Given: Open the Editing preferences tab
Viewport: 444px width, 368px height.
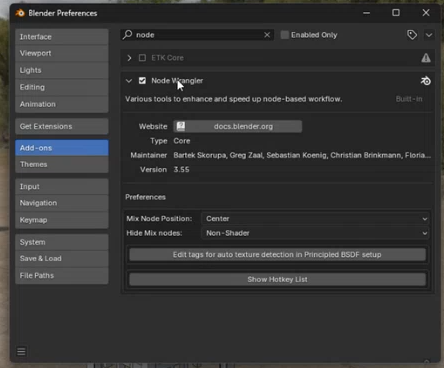Looking at the screenshot, I should click(x=62, y=87).
